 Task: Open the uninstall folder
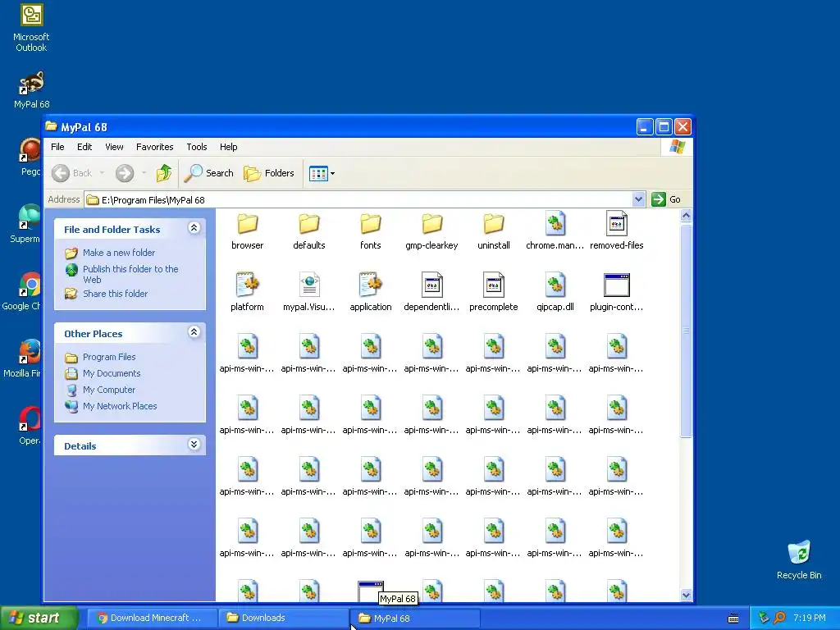(x=493, y=231)
